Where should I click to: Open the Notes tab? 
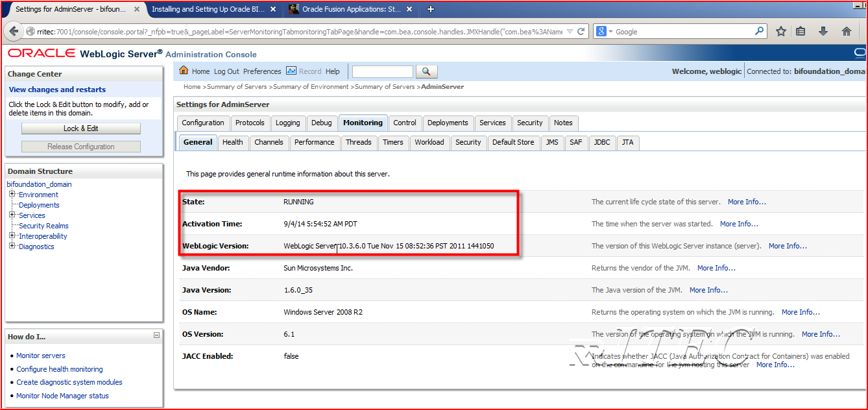pyautogui.click(x=563, y=123)
